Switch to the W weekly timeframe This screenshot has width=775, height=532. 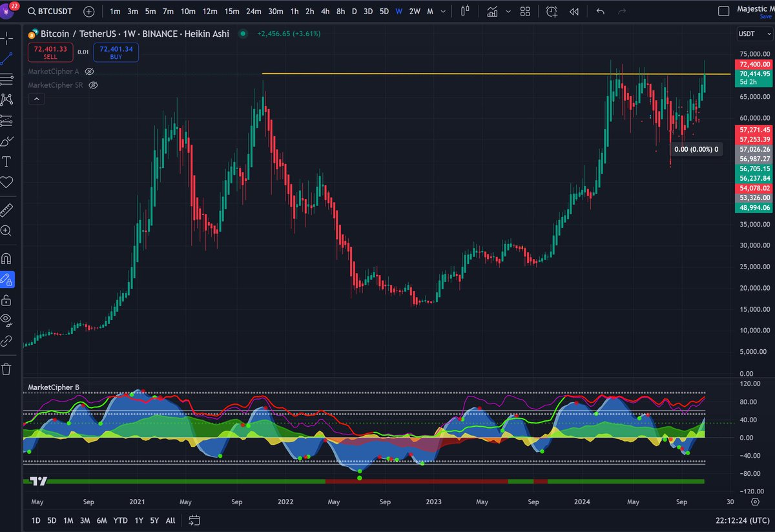pos(398,11)
